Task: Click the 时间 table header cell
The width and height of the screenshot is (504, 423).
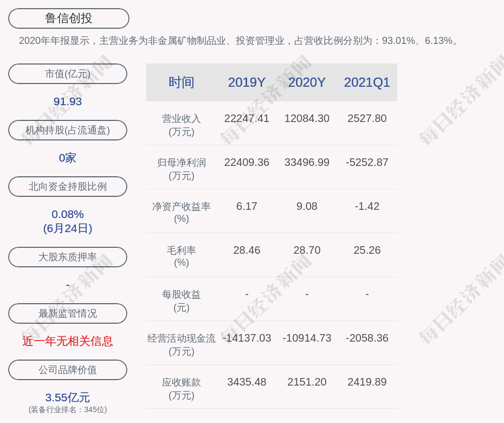Action: pyautogui.click(x=182, y=82)
